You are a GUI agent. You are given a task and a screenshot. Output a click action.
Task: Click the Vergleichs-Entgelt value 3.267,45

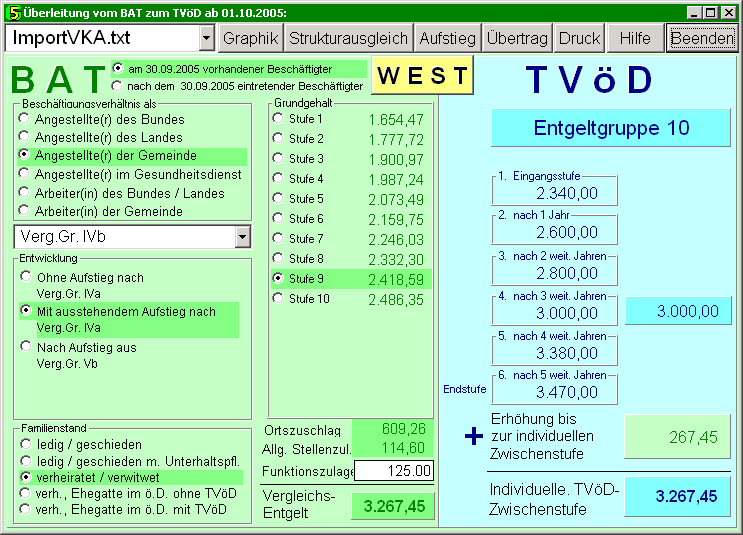(393, 506)
